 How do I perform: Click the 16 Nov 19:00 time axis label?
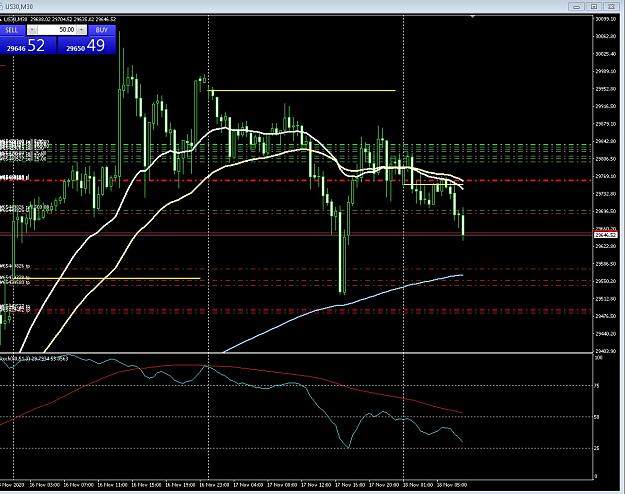(180, 485)
